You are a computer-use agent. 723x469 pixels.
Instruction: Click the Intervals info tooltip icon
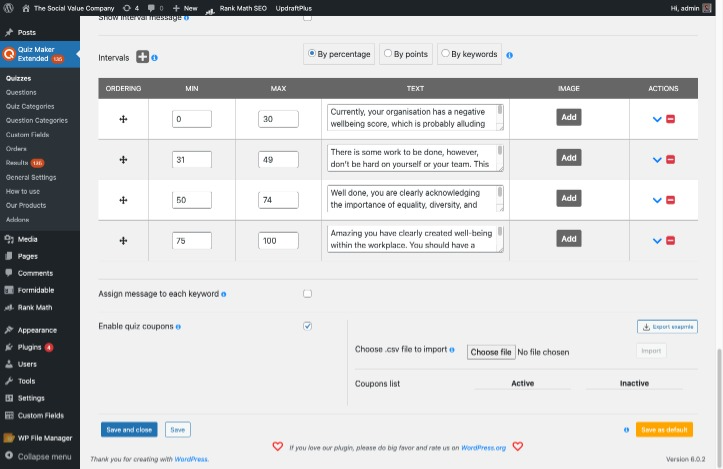(x=155, y=58)
